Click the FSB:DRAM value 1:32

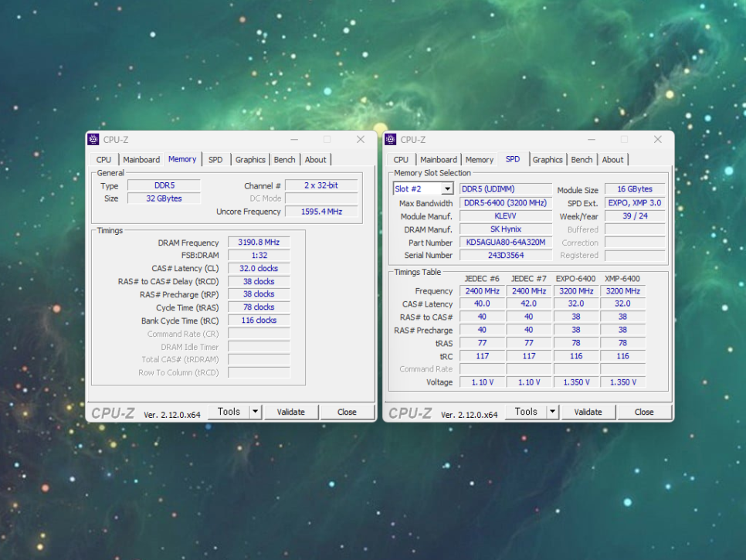click(x=259, y=255)
